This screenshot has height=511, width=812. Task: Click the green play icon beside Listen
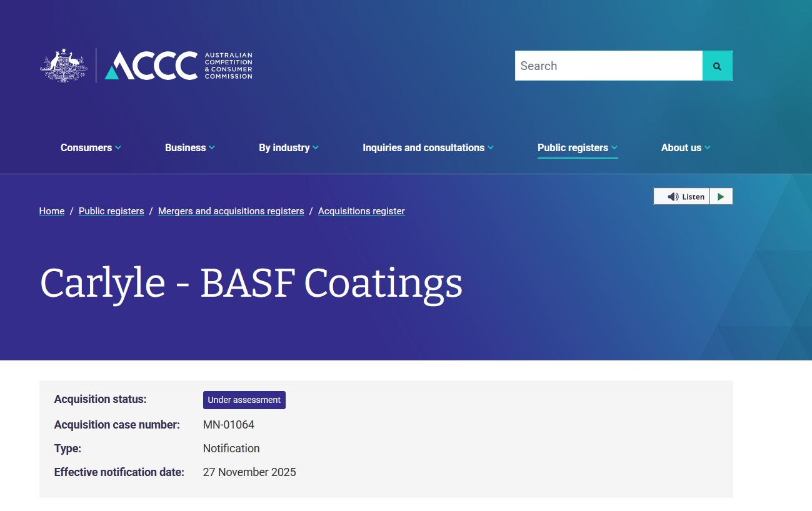(x=721, y=196)
